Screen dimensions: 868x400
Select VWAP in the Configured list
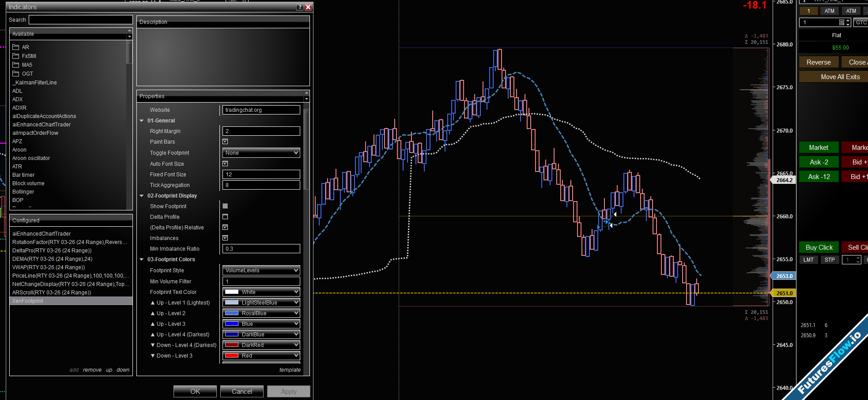point(49,267)
